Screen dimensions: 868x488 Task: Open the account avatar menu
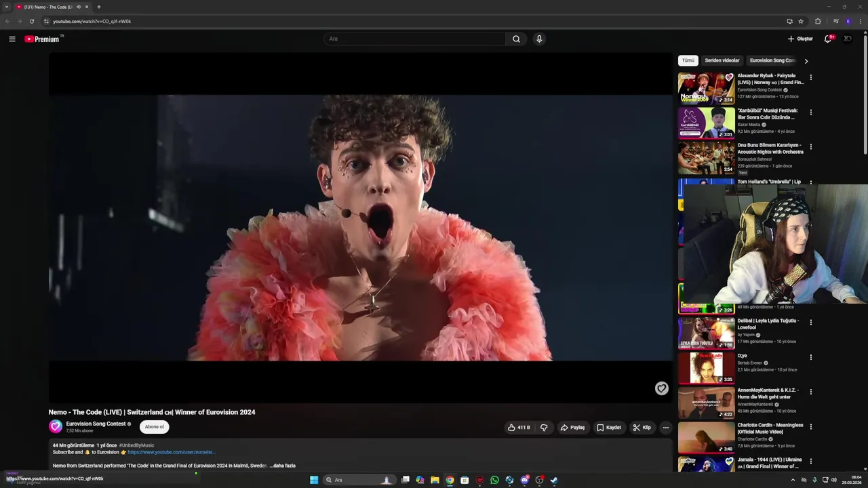pos(847,39)
